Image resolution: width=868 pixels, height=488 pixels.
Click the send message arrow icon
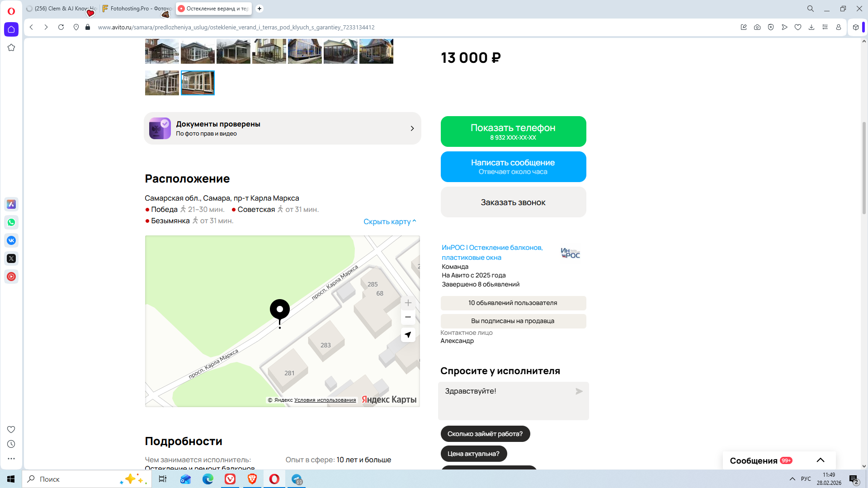(579, 391)
